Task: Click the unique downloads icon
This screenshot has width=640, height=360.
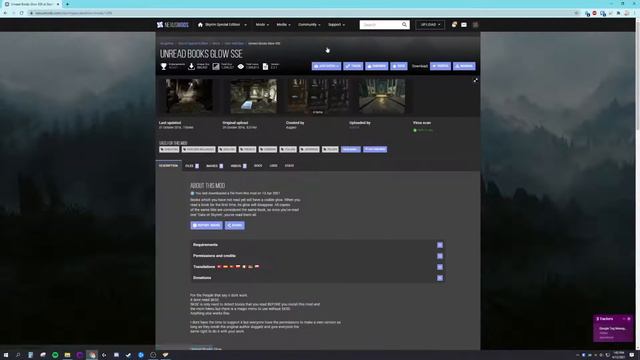Action: pos(191,66)
